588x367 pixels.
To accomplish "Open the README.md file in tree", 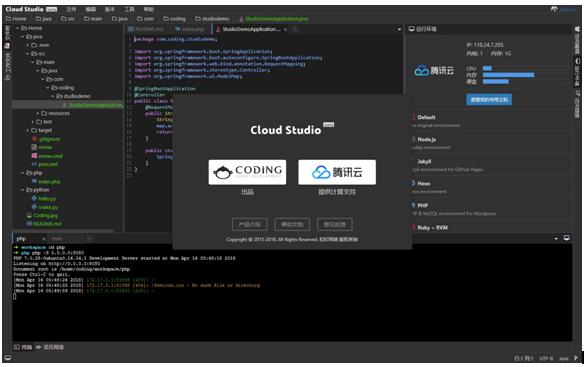I will click(x=44, y=224).
